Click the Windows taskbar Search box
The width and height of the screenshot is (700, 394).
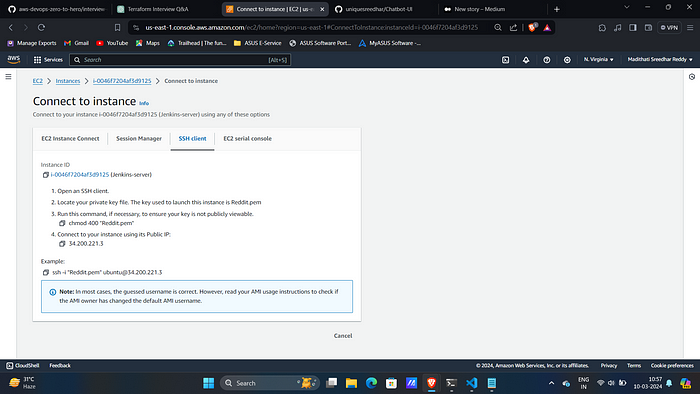click(x=270, y=383)
